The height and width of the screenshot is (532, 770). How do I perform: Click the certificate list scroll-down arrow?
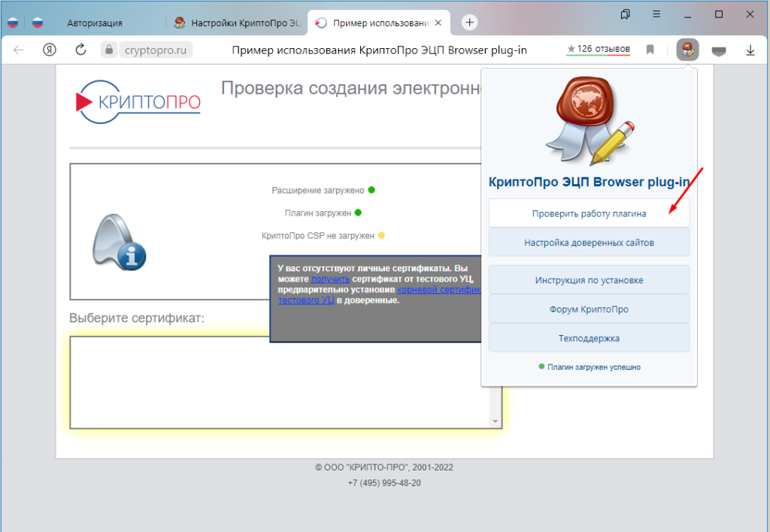point(495,422)
